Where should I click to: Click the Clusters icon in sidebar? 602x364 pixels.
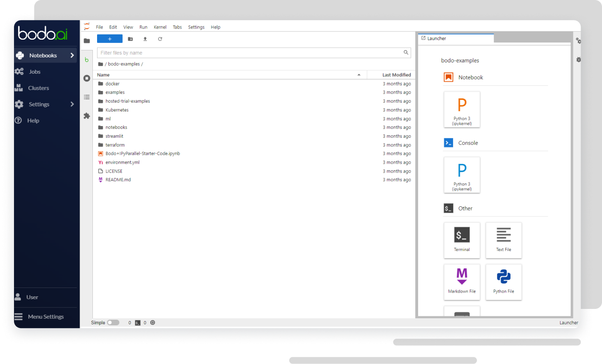click(x=19, y=88)
